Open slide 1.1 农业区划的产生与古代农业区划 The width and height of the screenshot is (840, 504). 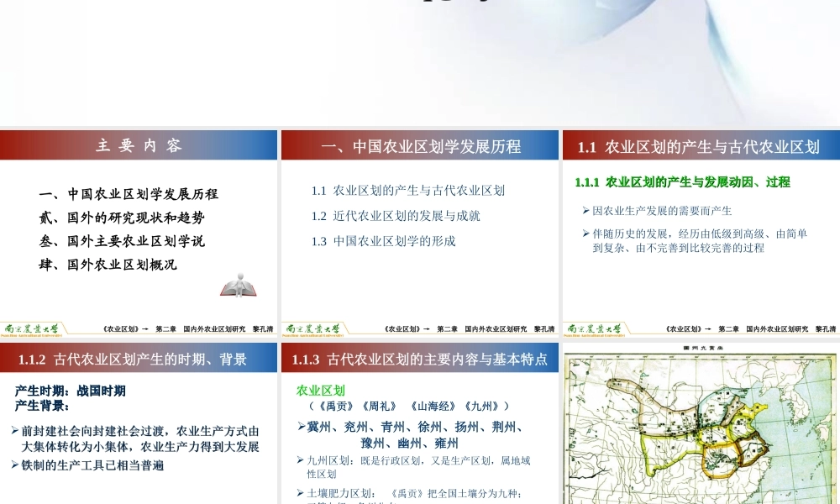[699, 144]
